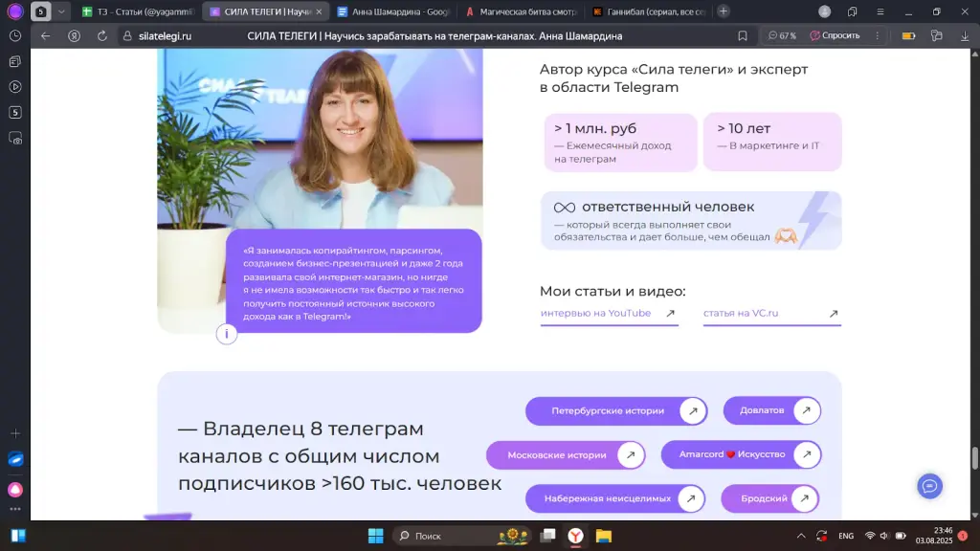Open Task View on the taskbar
The image size is (980, 551).
(x=548, y=536)
